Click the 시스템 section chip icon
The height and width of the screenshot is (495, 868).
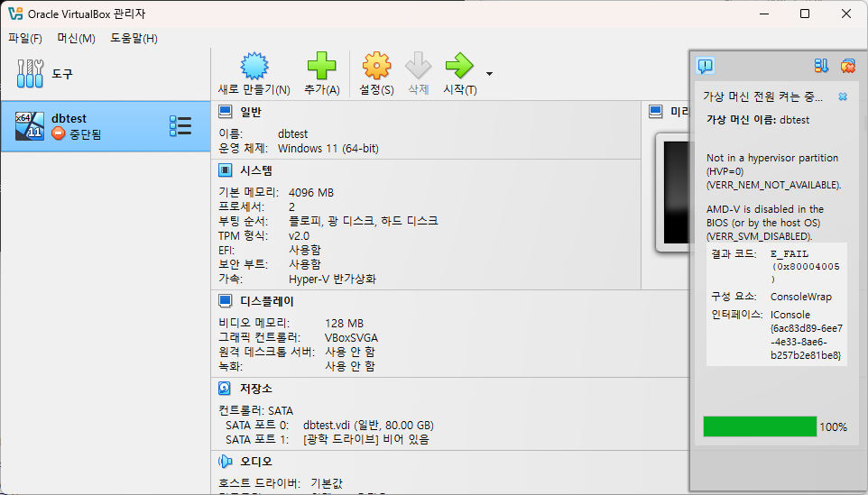point(226,170)
